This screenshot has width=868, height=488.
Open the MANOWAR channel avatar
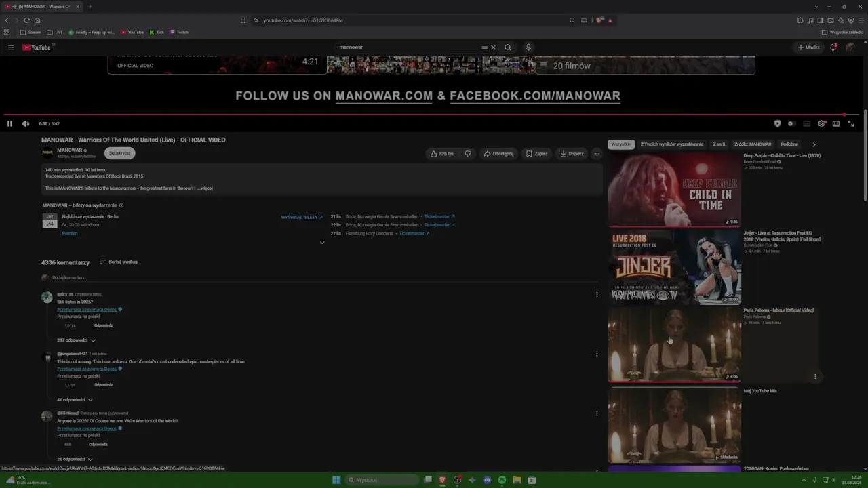tap(47, 153)
